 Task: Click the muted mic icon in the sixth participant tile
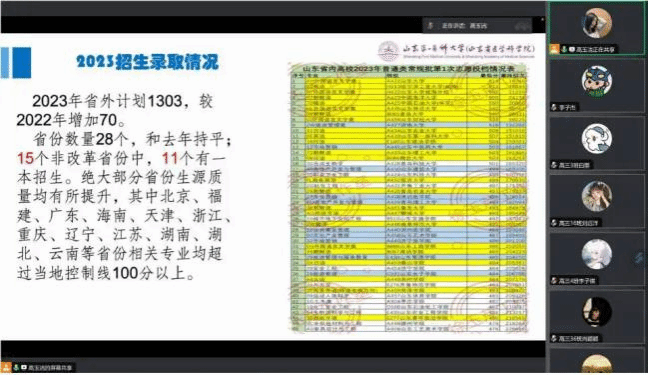554,339
